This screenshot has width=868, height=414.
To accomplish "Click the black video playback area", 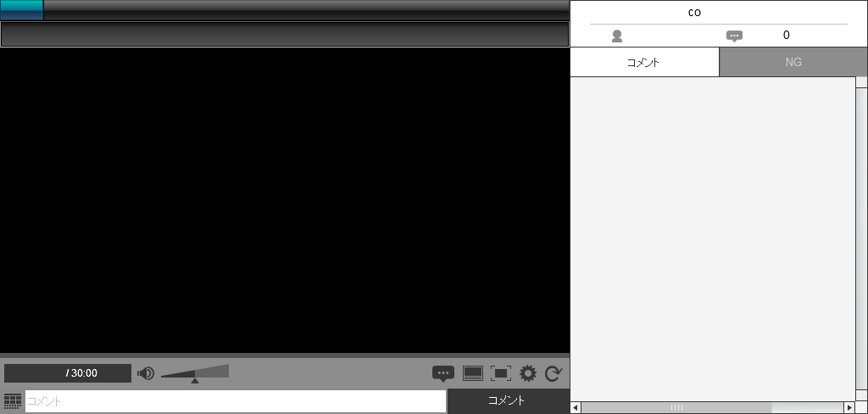I will (285, 200).
